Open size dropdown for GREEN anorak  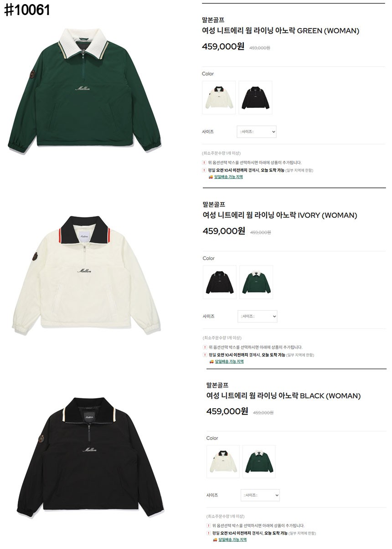tap(257, 132)
